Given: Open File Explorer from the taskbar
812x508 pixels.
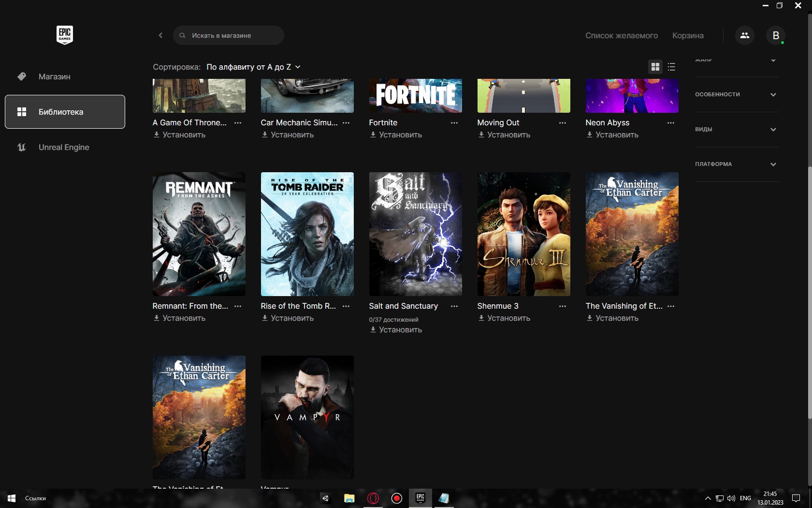Looking at the screenshot, I should (x=349, y=498).
